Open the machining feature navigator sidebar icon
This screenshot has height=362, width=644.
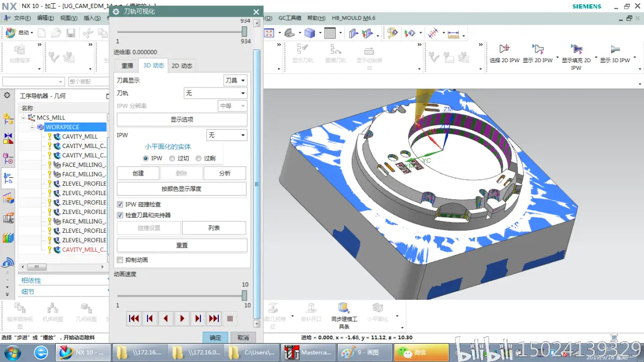click(8, 198)
